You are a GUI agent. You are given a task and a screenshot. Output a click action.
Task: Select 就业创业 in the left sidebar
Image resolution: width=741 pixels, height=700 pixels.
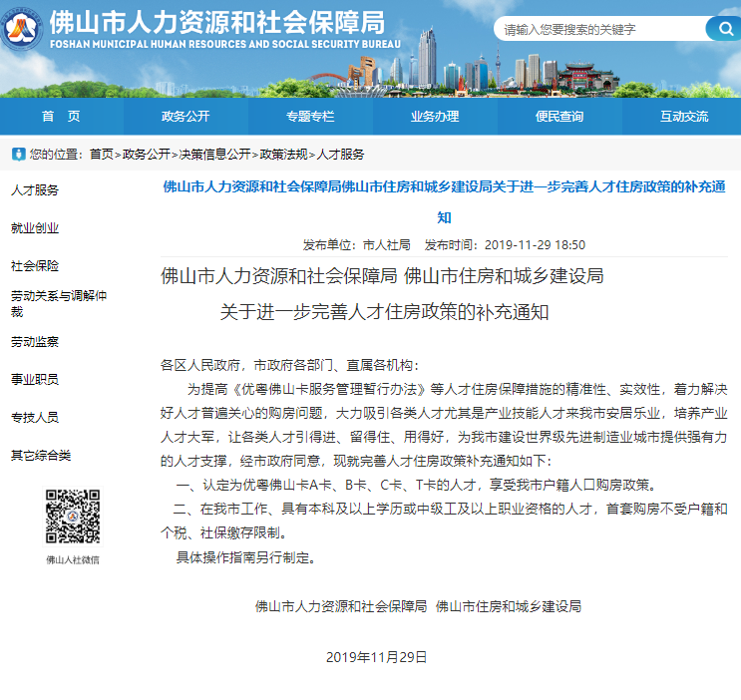click(x=35, y=227)
